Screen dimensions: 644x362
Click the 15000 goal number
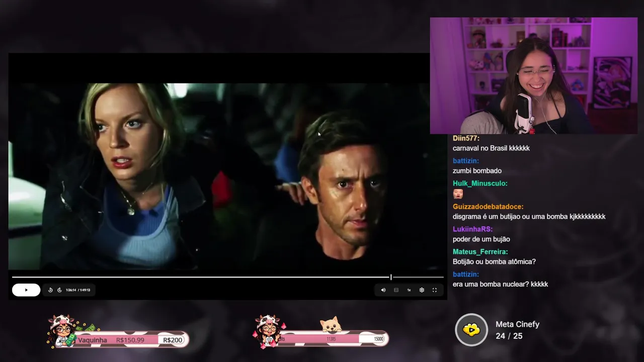(378, 339)
